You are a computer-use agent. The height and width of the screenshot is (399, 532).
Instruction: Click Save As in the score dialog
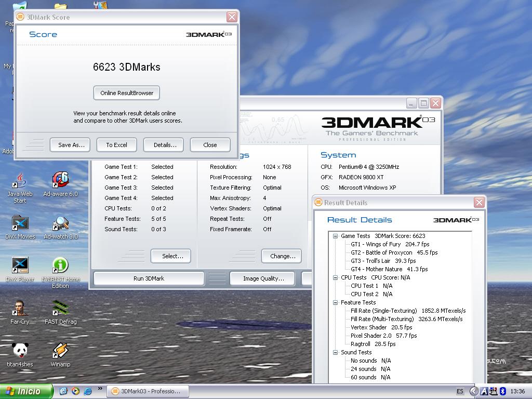[x=71, y=145]
